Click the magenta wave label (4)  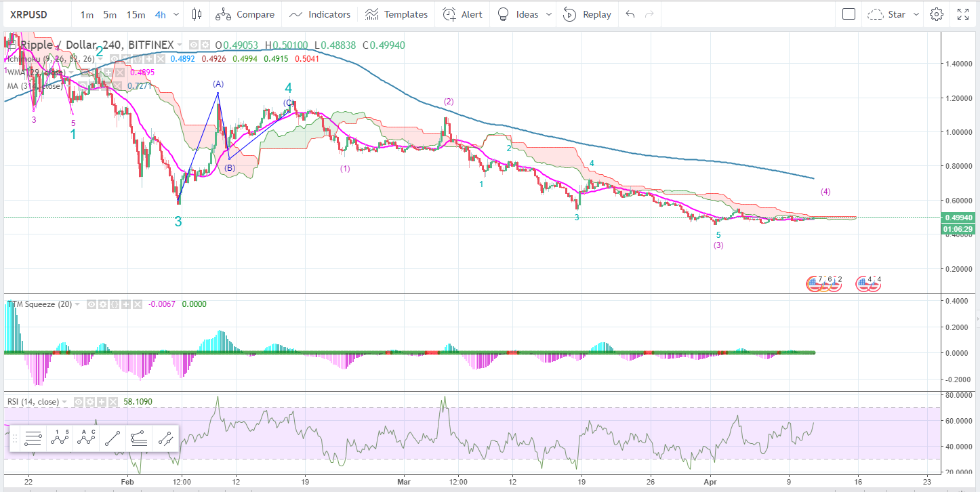(x=825, y=192)
